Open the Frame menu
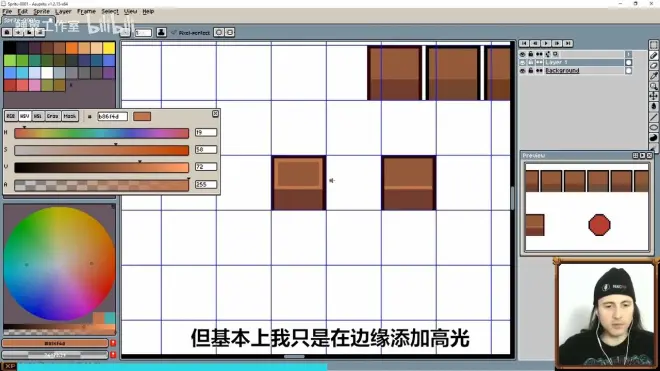The height and width of the screenshot is (371, 660). pyautogui.click(x=86, y=11)
